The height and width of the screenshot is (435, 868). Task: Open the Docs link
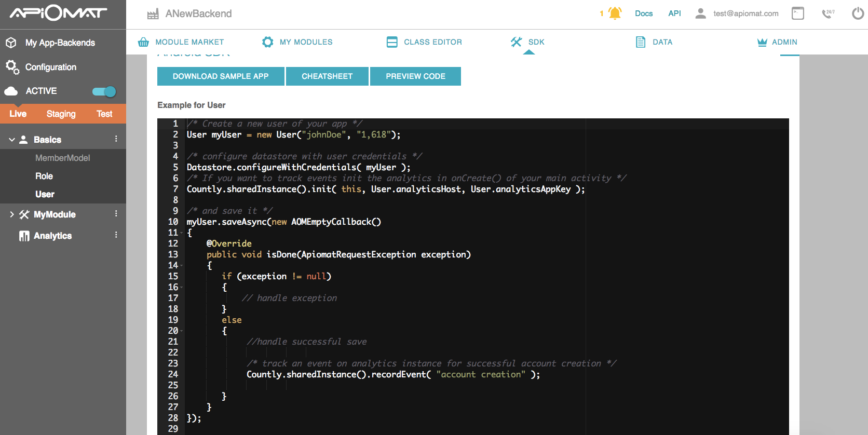644,13
